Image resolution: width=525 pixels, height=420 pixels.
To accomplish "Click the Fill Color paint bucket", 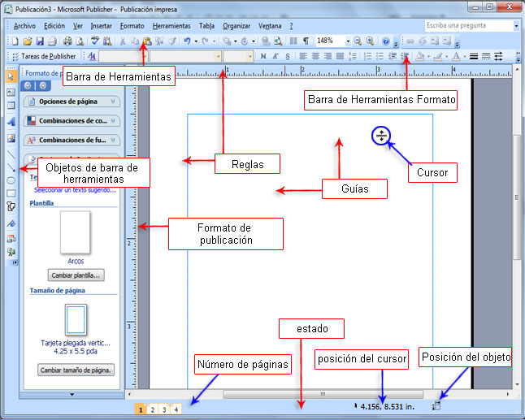I will pyautogui.click(x=420, y=56).
